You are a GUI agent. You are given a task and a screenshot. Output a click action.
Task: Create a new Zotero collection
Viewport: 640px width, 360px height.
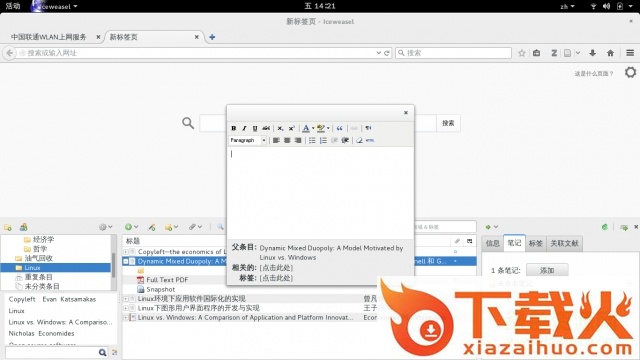(x=8, y=227)
